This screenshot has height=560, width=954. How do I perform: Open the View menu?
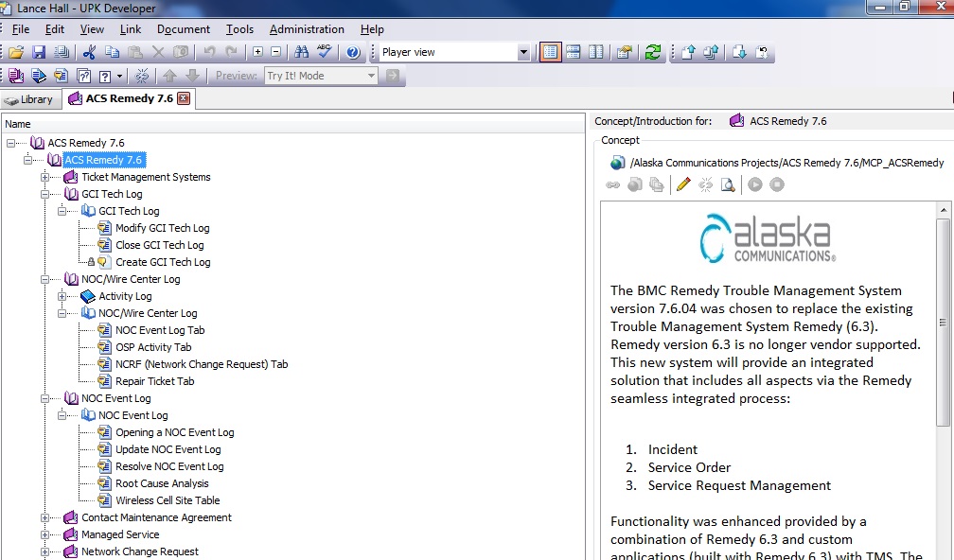pos(92,29)
